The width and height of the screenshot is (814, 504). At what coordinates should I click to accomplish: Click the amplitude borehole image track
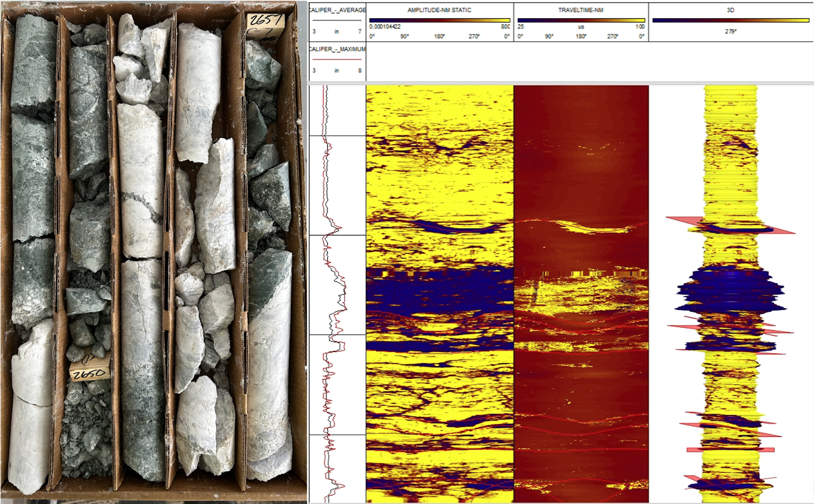click(440, 294)
